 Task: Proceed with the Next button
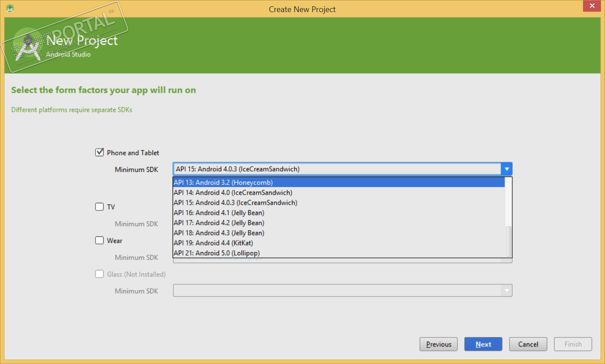point(483,344)
